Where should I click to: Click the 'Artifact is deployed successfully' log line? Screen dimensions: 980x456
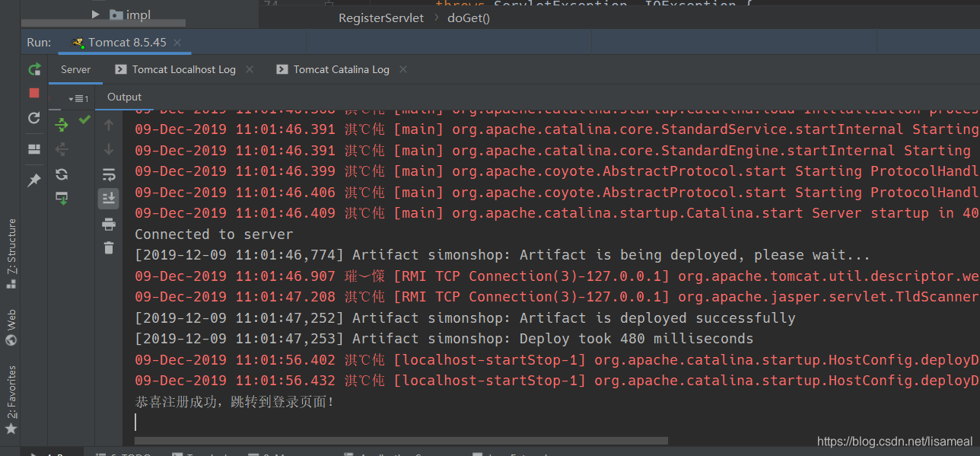coord(465,318)
